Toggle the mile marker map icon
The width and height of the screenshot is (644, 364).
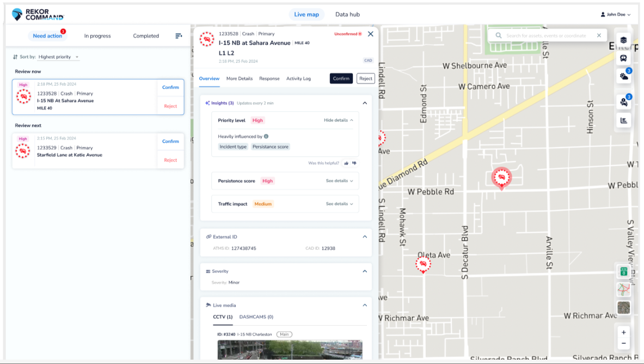pyautogui.click(x=623, y=271)
